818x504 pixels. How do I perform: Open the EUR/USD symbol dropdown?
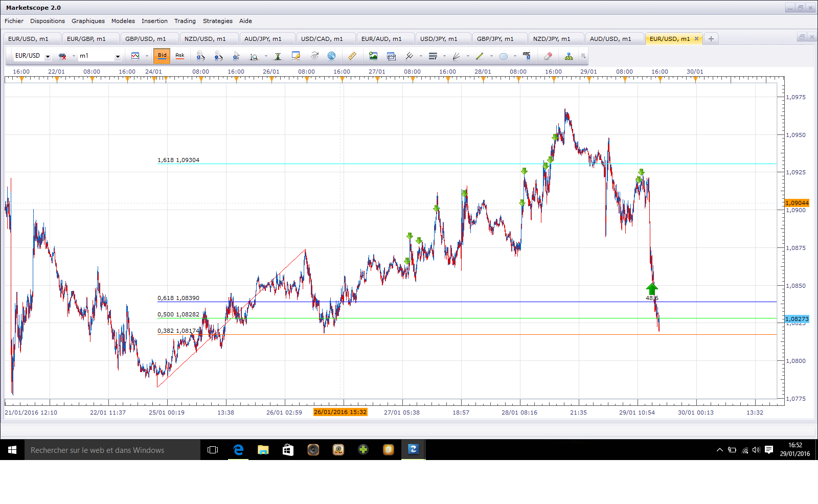pyautogui.click(x=48, y=56)
